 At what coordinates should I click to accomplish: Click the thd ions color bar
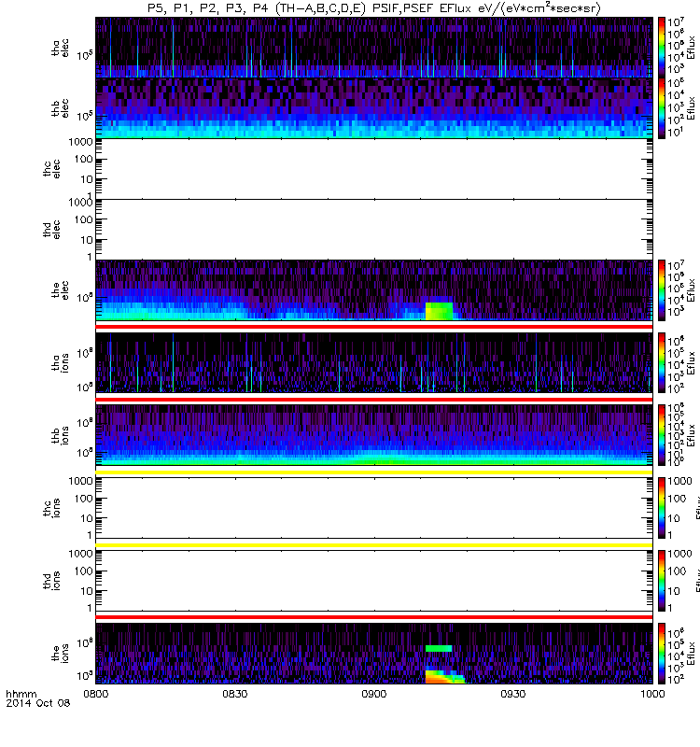pos(662,580)
